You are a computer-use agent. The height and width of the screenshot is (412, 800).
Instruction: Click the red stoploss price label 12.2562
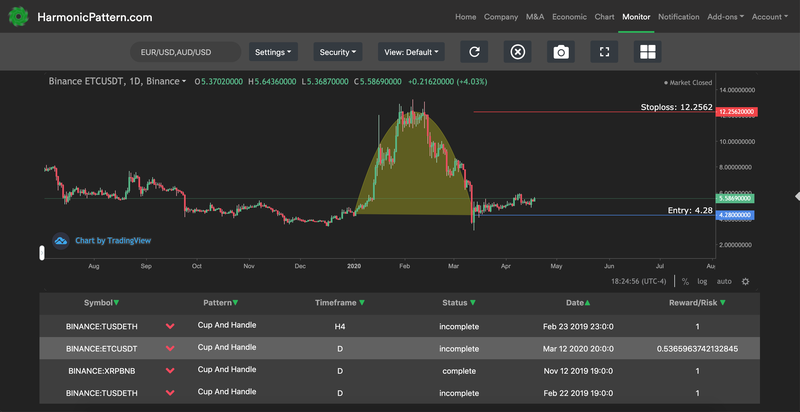[x=736, y=112]
